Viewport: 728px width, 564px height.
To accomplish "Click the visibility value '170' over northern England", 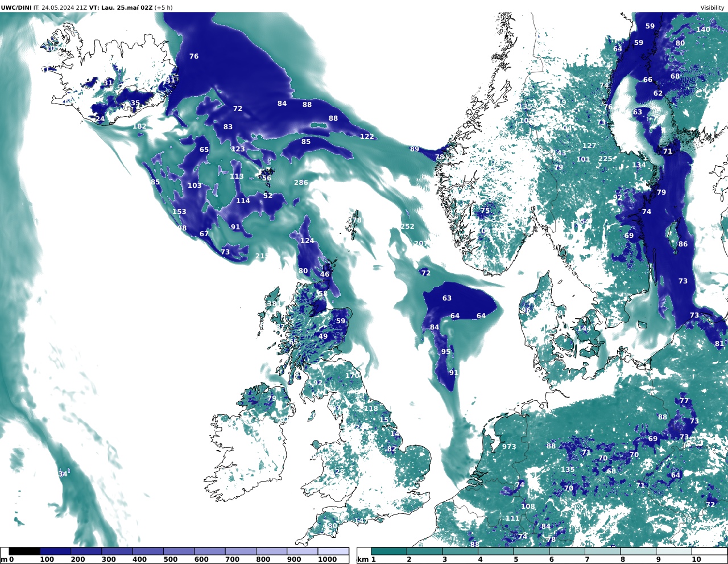I will 353,376.
